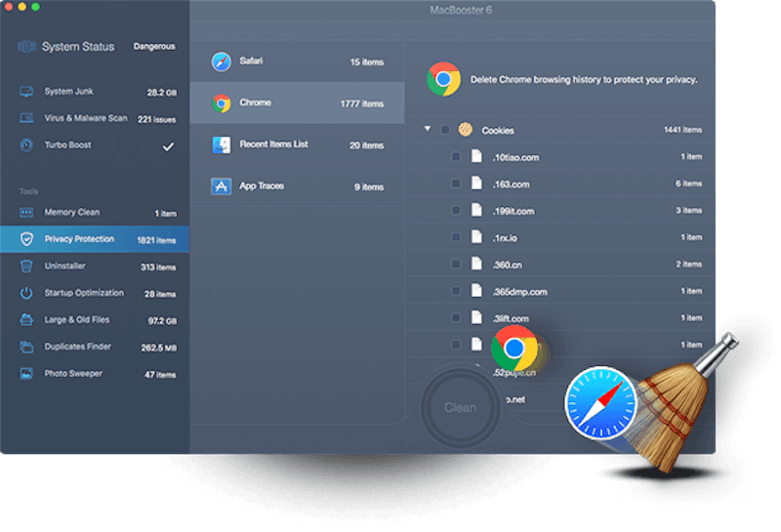781x532 pixels.
Task: Click the 1441 items count for Cookies
Action: 682,130
